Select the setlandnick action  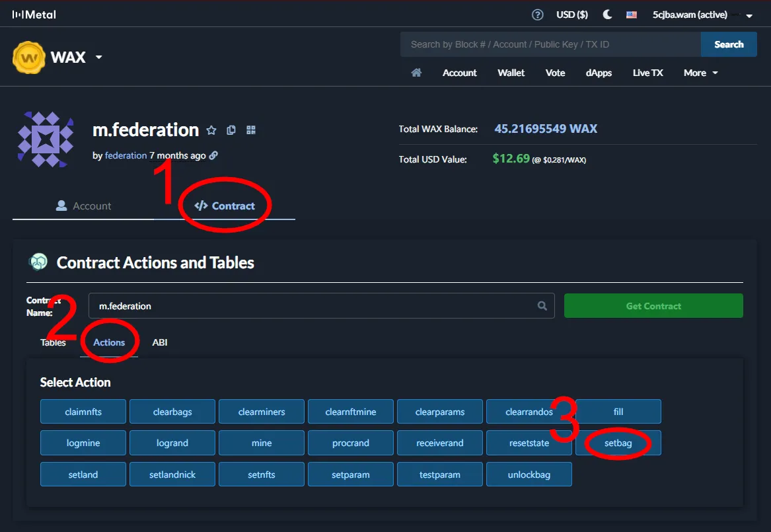pos(172,475)
